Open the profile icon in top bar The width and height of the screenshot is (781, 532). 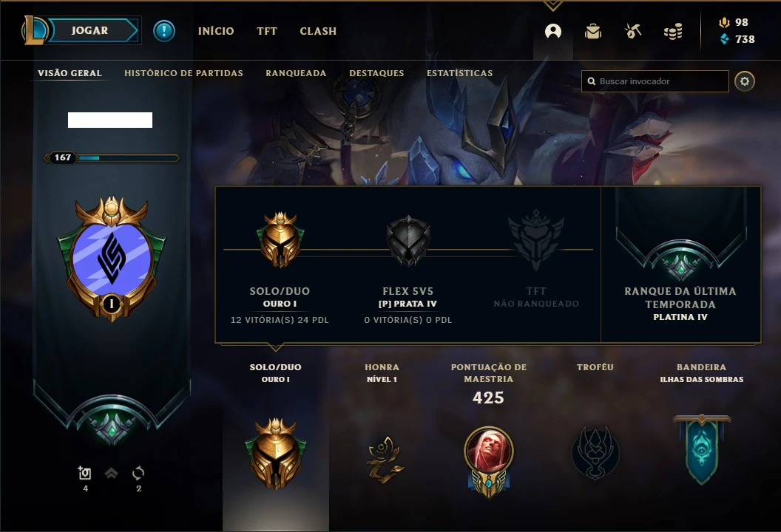(x=553, y=31)
